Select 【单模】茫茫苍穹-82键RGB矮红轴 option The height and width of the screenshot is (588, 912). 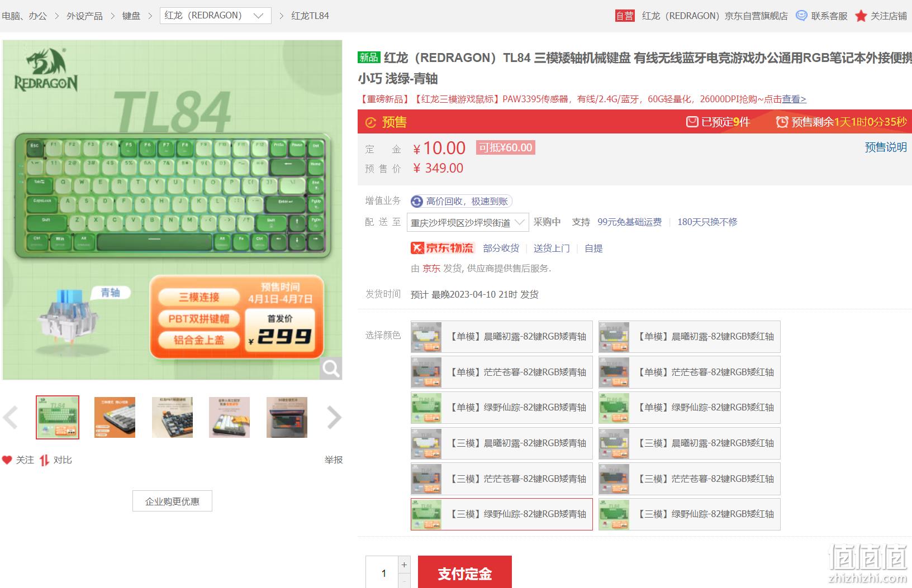689,372
